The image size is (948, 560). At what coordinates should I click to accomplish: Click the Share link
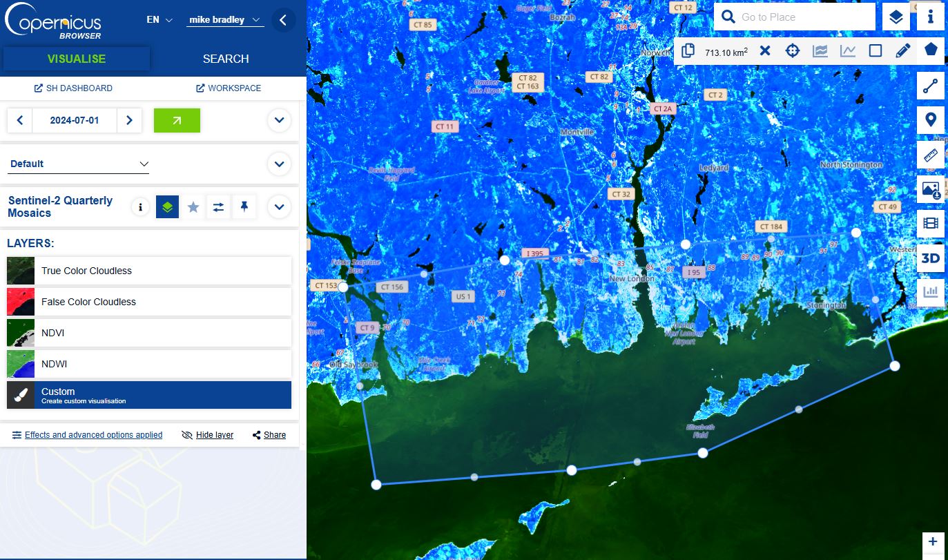coord(269,435)
